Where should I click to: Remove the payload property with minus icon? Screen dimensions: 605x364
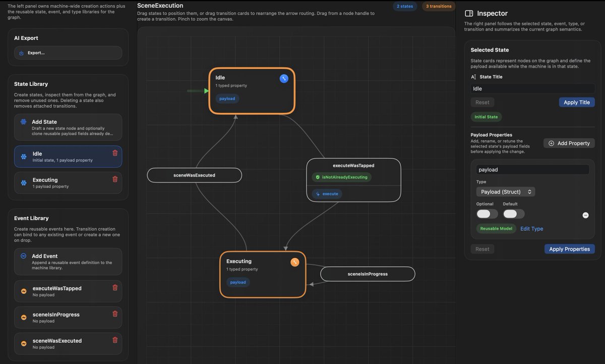[x=585, y=215]
